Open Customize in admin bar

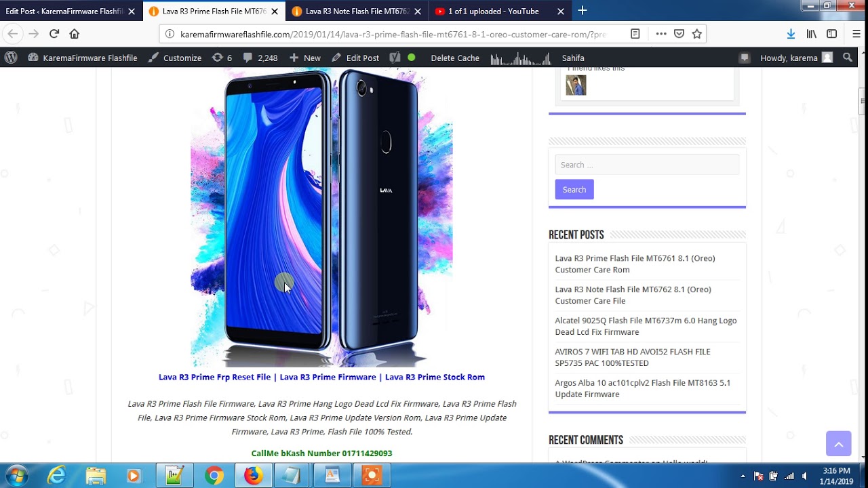point(175,58)
